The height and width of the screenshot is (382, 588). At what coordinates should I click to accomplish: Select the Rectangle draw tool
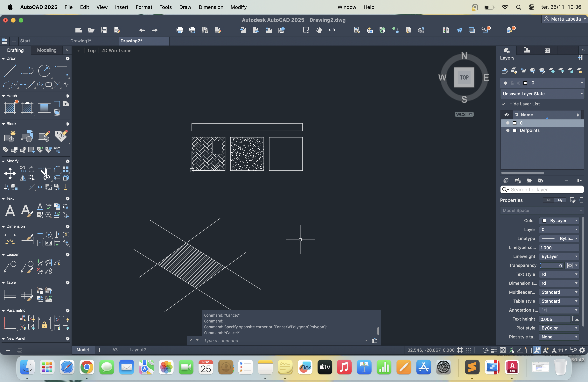coord(61,71)
